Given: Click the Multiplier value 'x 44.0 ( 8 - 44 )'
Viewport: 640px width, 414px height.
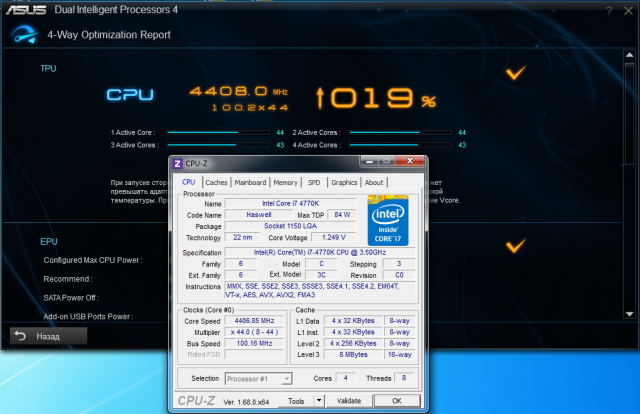Looking at the screenshot, I should pos(254,332).
